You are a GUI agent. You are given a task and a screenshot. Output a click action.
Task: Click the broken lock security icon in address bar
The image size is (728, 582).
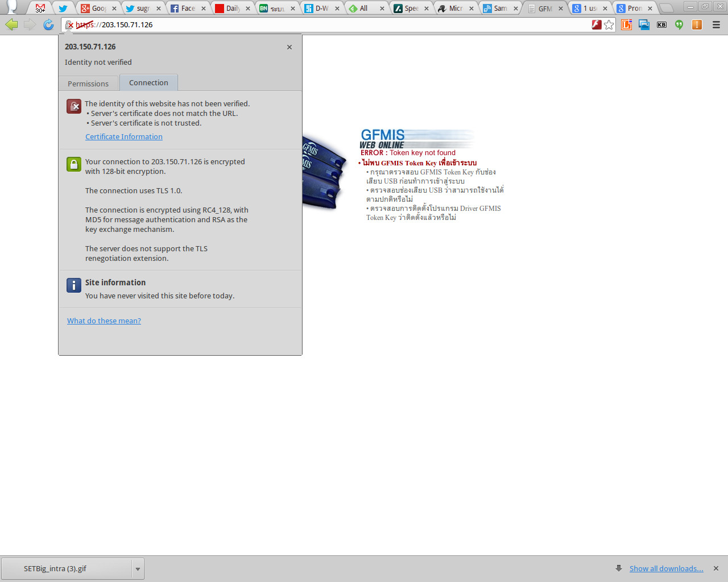tap(69, 25)
